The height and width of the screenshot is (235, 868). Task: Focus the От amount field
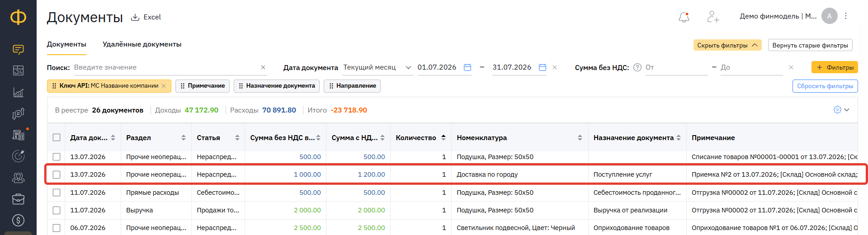pos(676,67)
